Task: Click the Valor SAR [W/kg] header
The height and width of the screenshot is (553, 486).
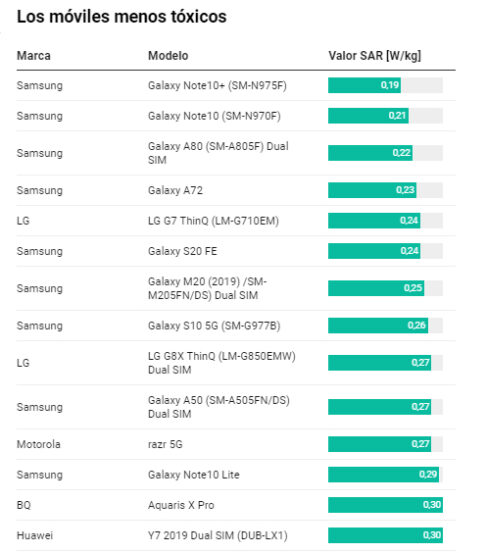Action: 375,56
